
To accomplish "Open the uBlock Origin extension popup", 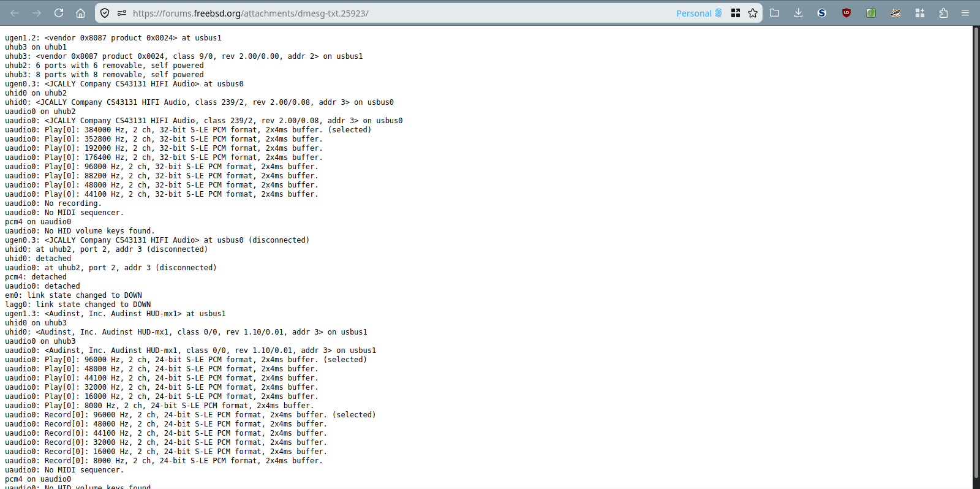I will point(846,13).
